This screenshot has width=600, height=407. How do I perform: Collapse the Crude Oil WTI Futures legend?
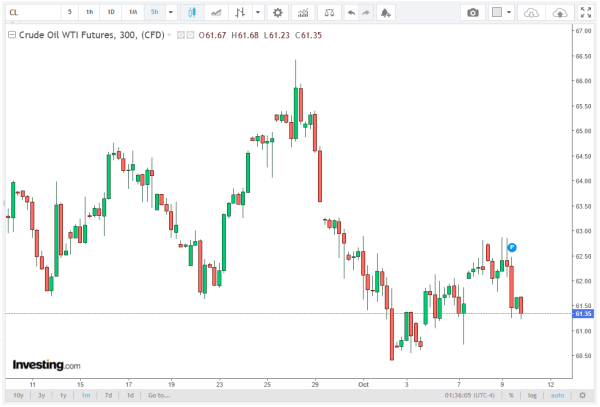[11, 35]
